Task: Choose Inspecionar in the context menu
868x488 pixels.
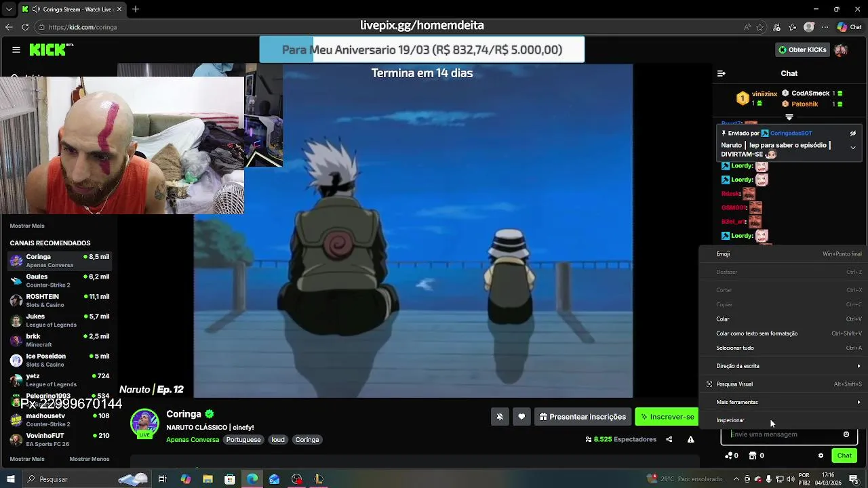Action: (784, 420)
